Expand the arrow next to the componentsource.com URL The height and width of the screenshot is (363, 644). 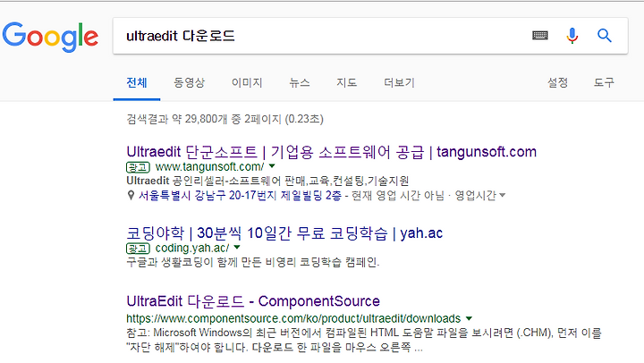coord(469,318)
